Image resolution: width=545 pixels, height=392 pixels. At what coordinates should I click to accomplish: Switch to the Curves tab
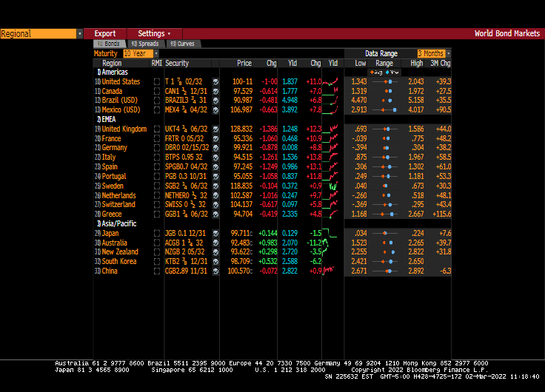pyautogui.click(x=182, y=44)
